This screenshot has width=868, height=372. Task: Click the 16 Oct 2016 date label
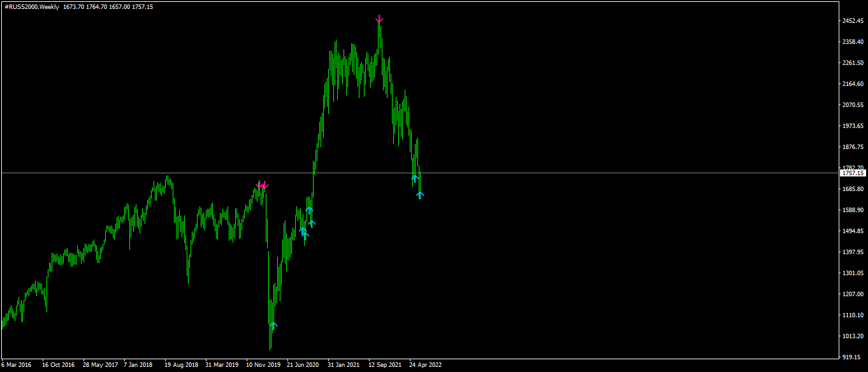tap(59, 366)
